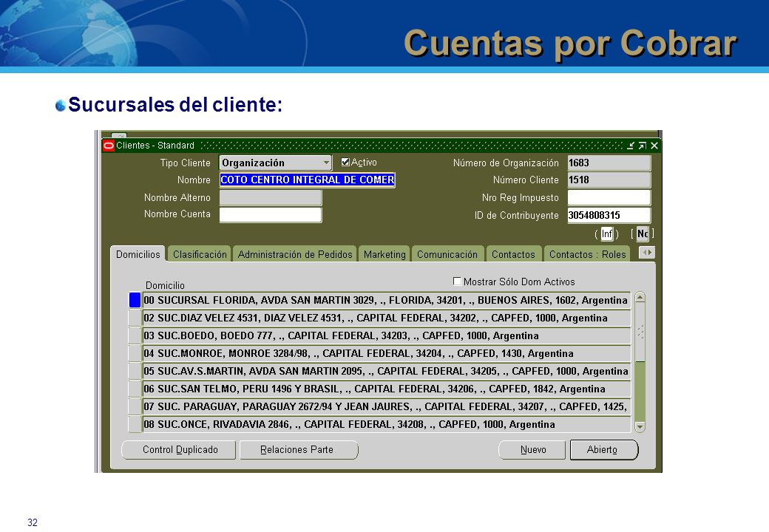The width and height of the screenshot is (769, 532).
Task: Click the Número de Organización field
Action: (609, 163)
